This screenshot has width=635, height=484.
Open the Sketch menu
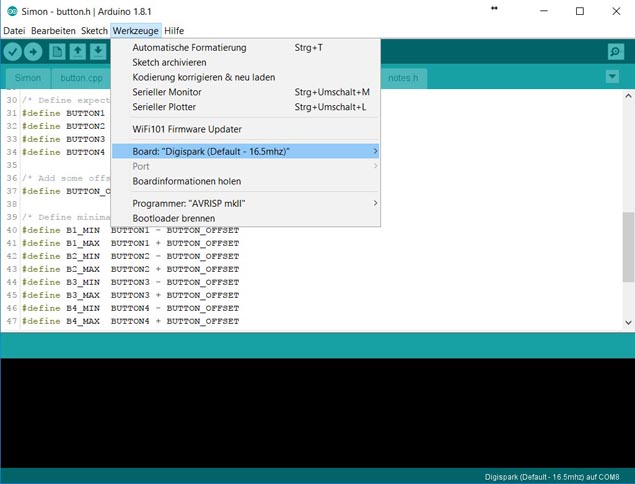[x=94, y=31]
